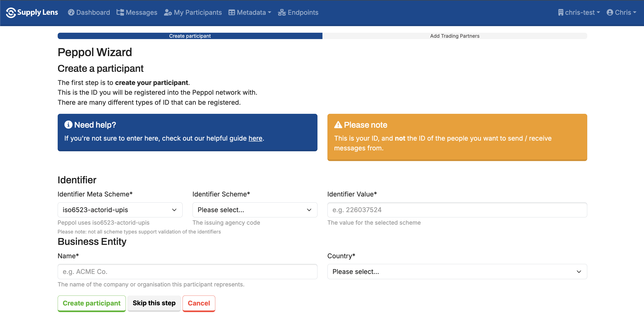This screenshot has width=644, height=318.
Task: Click Skip this step button
Action: click(x=154, y=303)
